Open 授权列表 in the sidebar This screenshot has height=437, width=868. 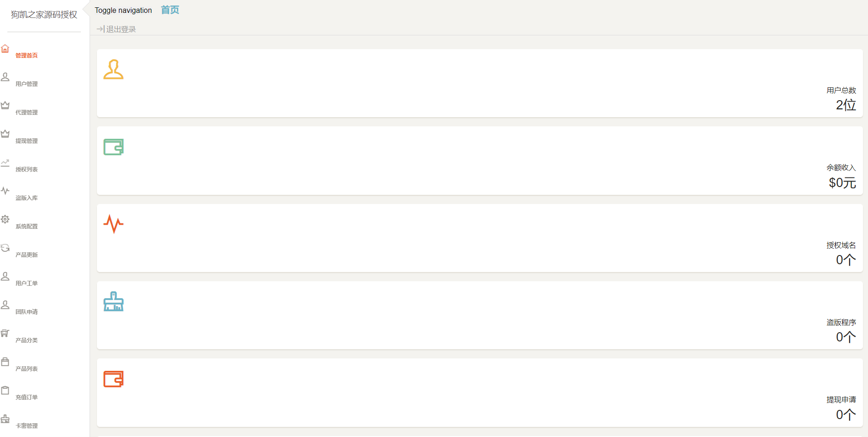[x=27, y=170]
